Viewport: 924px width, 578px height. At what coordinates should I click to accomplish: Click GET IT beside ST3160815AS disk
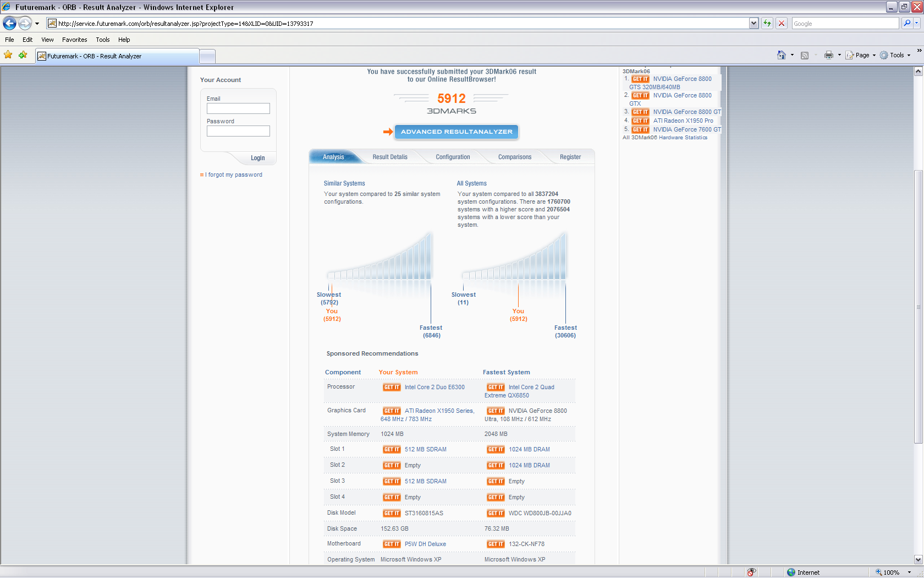[x=392, y=513]
